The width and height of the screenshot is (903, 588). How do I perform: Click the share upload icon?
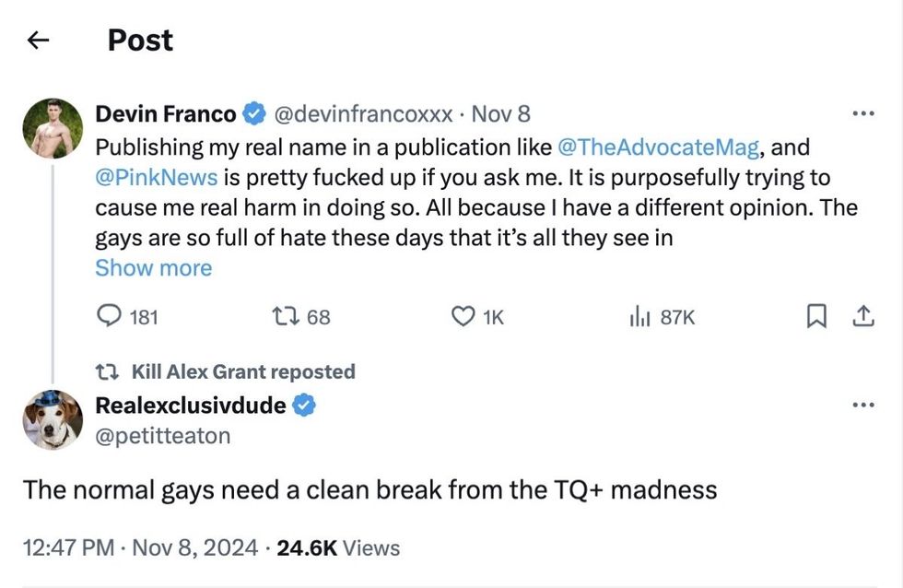[863, 316]
